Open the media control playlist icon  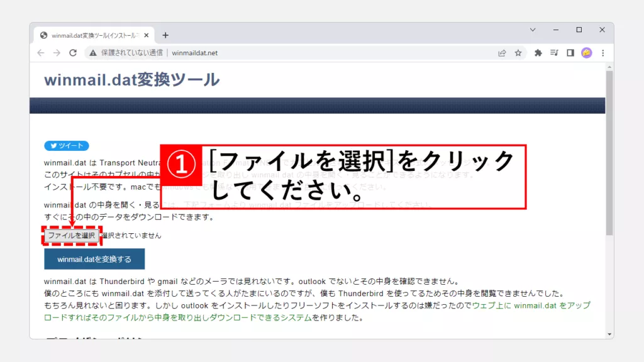[554, 53]
